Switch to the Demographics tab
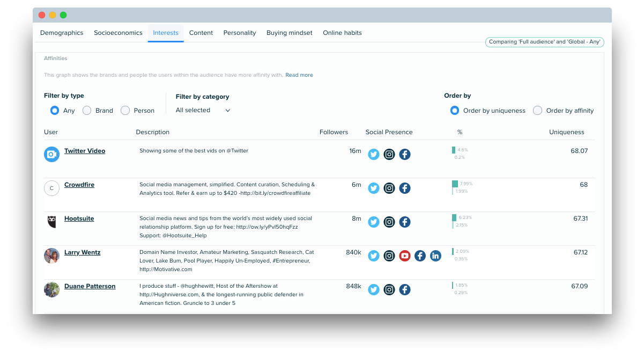The height and width of the screenshot is (357, 644). coord(62,33)
